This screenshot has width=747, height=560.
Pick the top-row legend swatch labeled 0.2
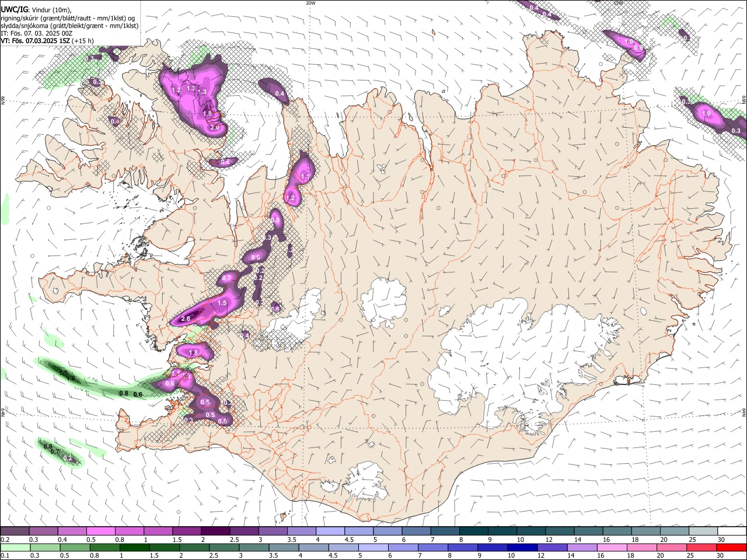point(15,530)
